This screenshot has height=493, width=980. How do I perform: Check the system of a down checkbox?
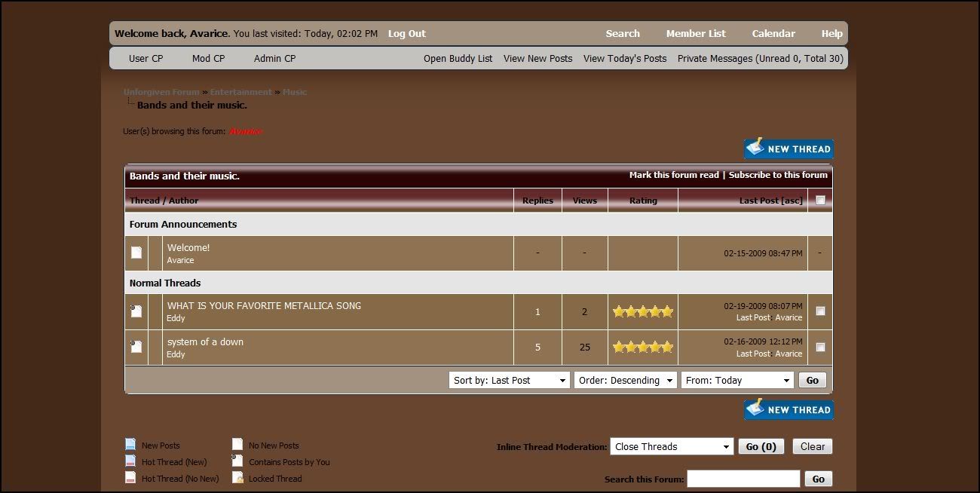[820, 348]
